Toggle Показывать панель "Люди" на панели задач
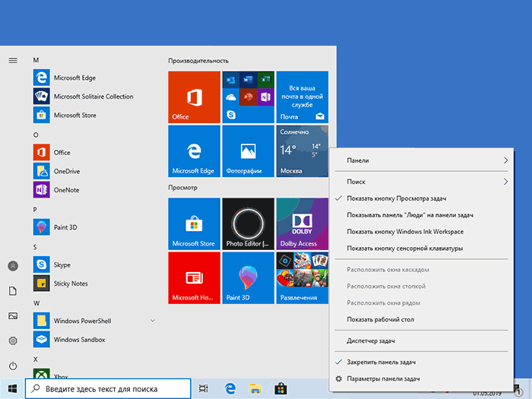532x399 pixels. pyautogui.click(x=421, y=215)
